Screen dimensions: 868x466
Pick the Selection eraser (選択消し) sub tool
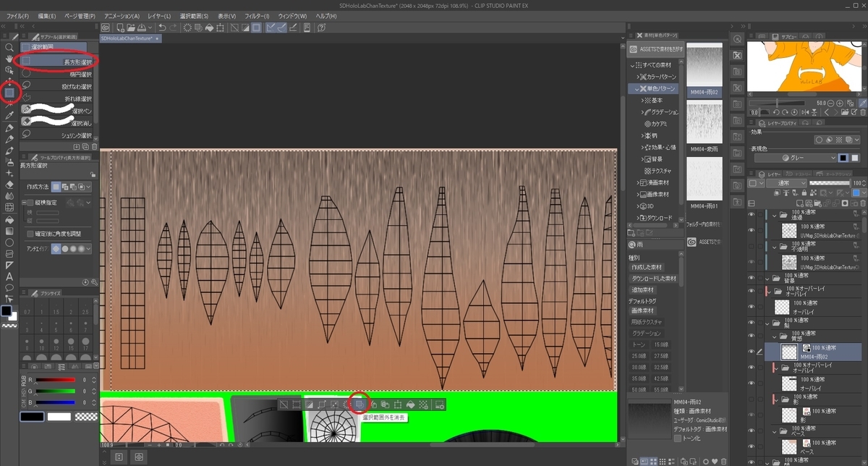[x=56, y=122]
